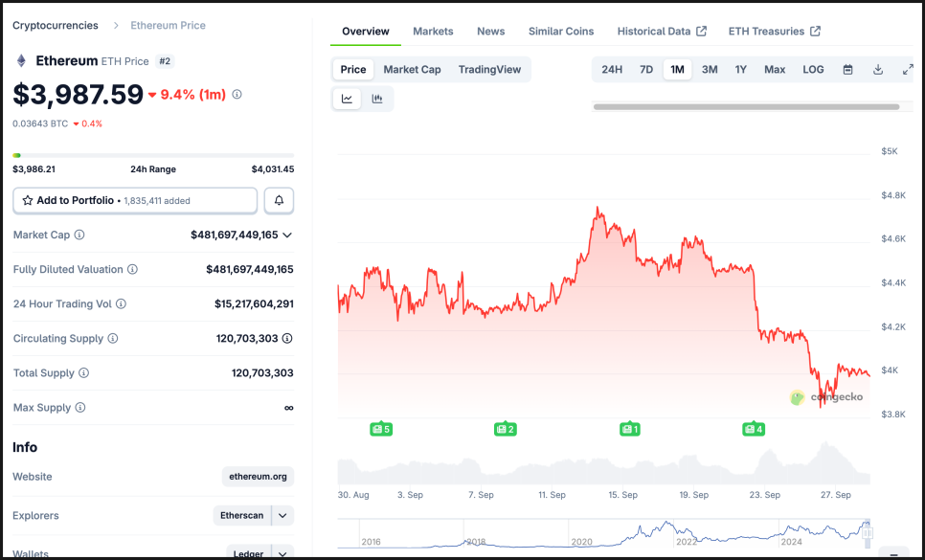This screenshot has width=925, height=560.
Task: Click the 0.03643 BTC value
Action: pos(40,123)
